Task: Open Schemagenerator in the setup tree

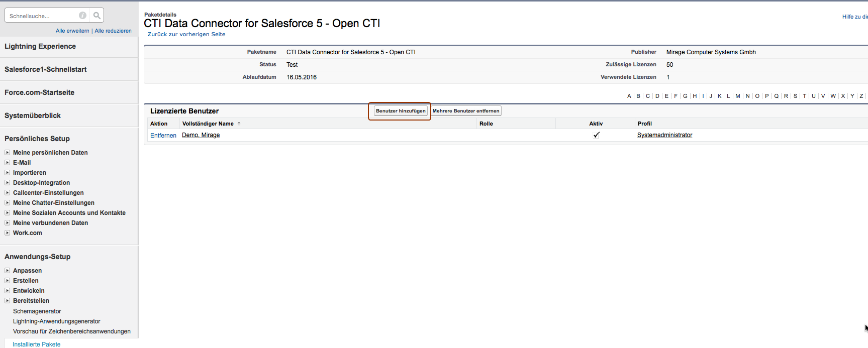Action: pyautogui.click(x=37, y=311)
